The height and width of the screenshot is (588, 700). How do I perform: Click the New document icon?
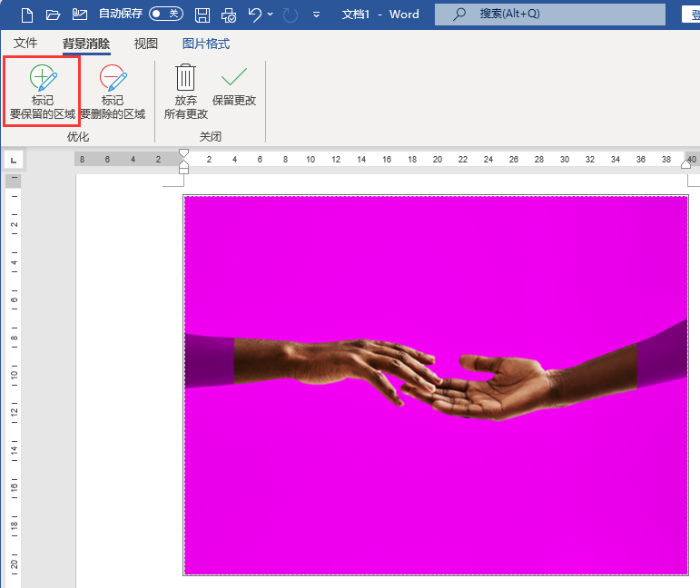point(27,15)
